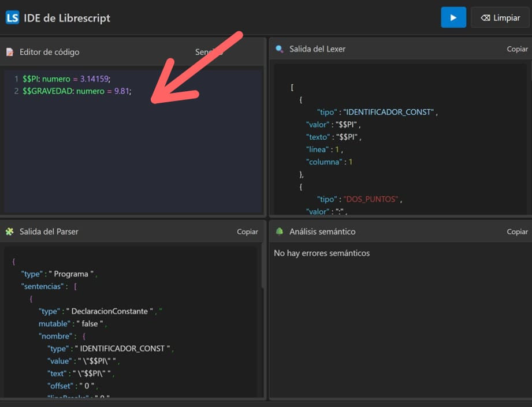Viewport: 532px width, 407px height.
Task: Click the "IDENTIFICADOR_CONST" tipo value in Lexer output
Action: click(x=389, y=112)
